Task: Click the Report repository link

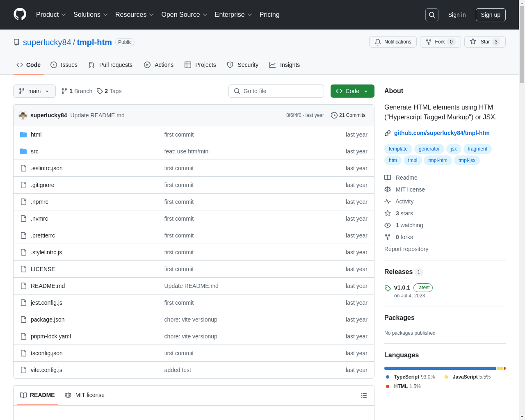Action: tap(406, 249)
